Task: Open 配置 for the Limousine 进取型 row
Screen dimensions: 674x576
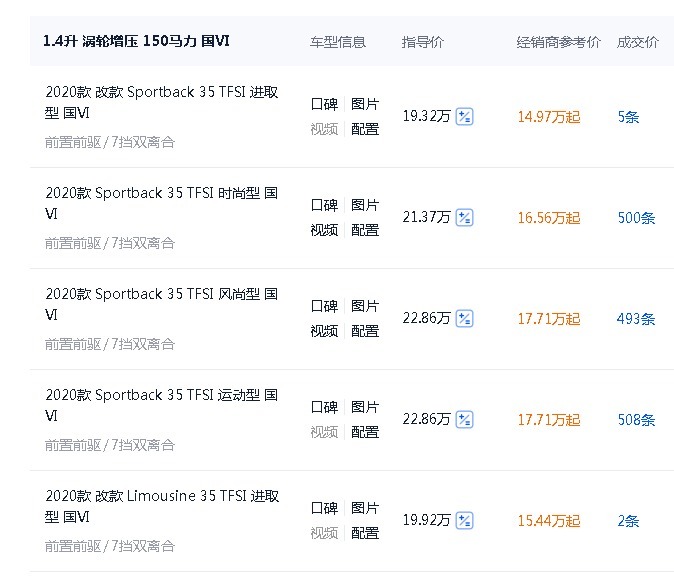Action: pos(365,533)
